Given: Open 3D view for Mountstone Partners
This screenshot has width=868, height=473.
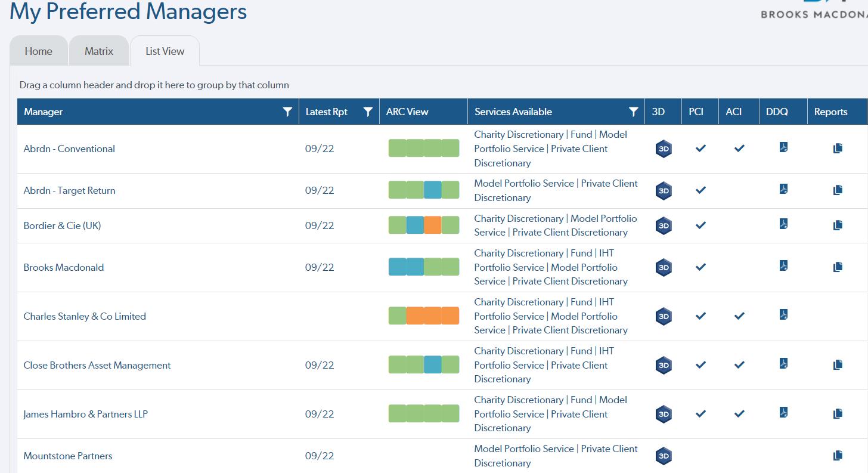Looking at the screenshot, I should (x=664, y=456).
